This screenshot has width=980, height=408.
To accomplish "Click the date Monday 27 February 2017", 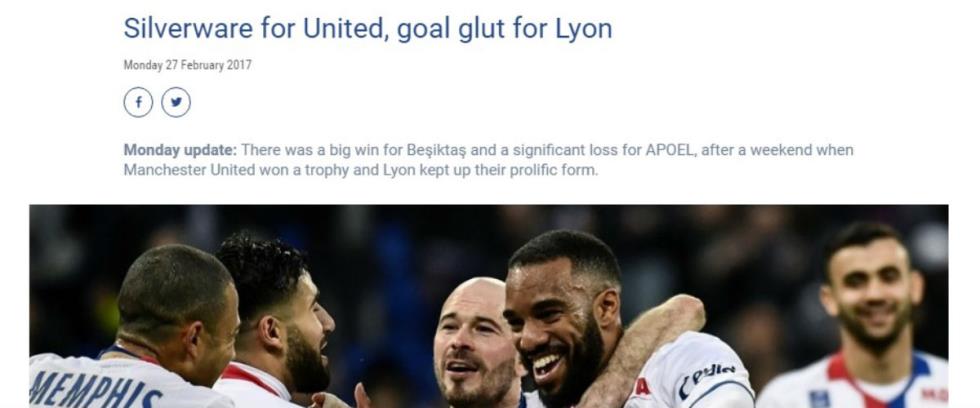I will [x=188, y=65].
